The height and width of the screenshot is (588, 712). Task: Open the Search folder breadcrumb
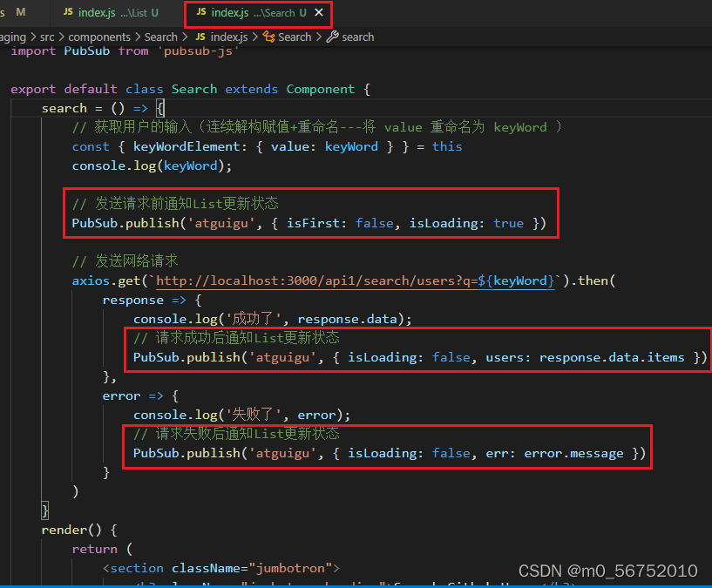click(x=160, y=37)
